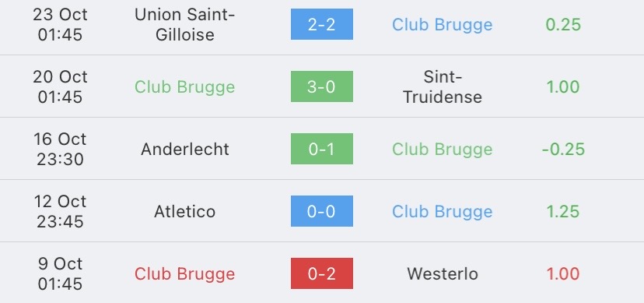Click the 1.25 handicap value
Viewport: 644px width, 303px height.
(563, 211)
